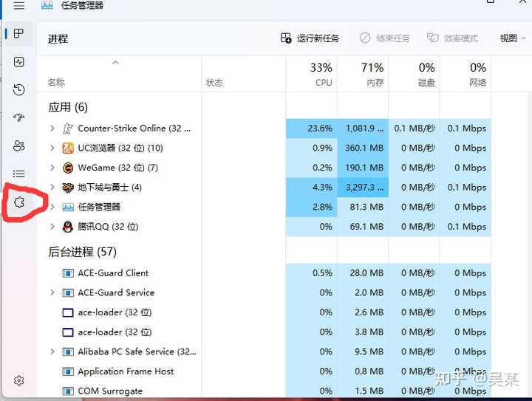Sort by the CPU column header

(312, 74)
